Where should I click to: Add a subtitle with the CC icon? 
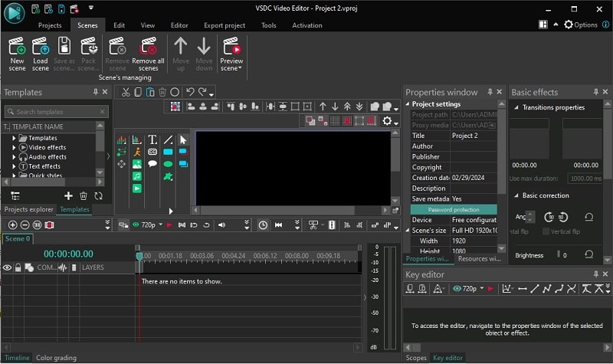point(152,152)
